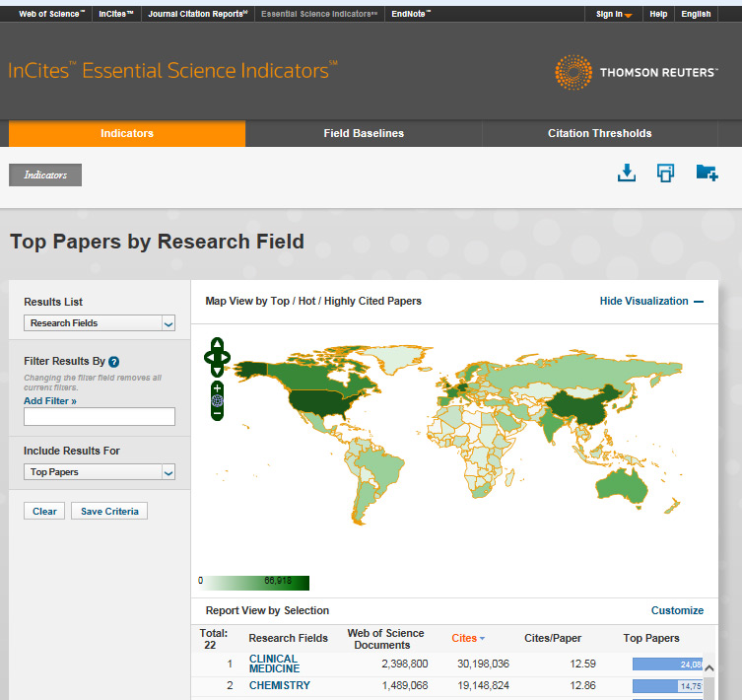742x700 pixels.
Task: Open InCites in the top bar
Action: tap(116, 14)
